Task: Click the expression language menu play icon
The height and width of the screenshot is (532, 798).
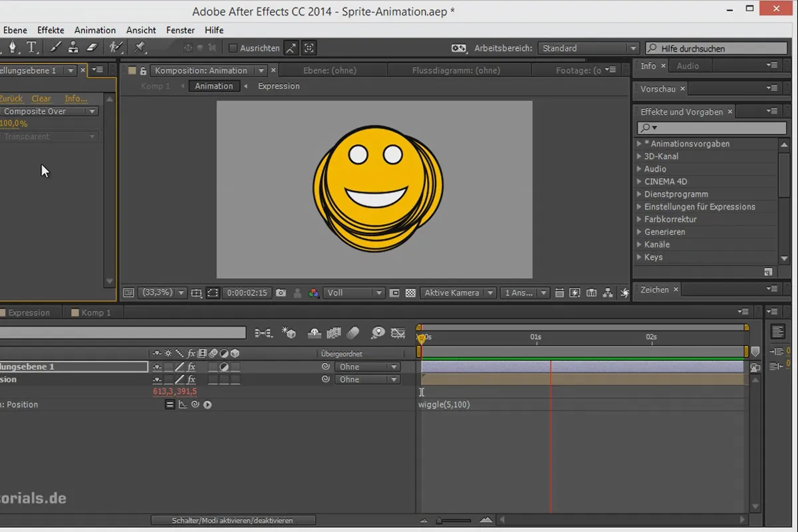Action: coord(207,404)
